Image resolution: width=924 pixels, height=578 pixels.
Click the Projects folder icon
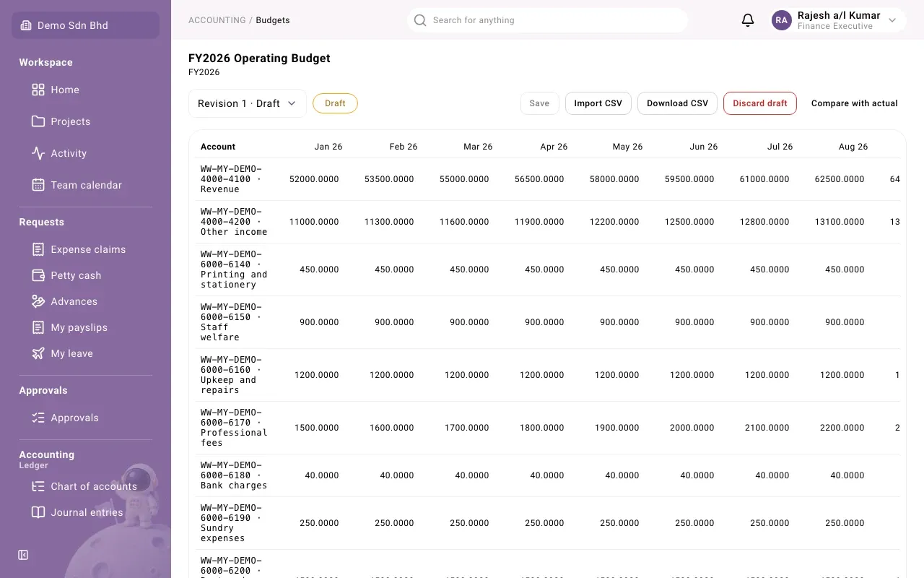[38, 121]
